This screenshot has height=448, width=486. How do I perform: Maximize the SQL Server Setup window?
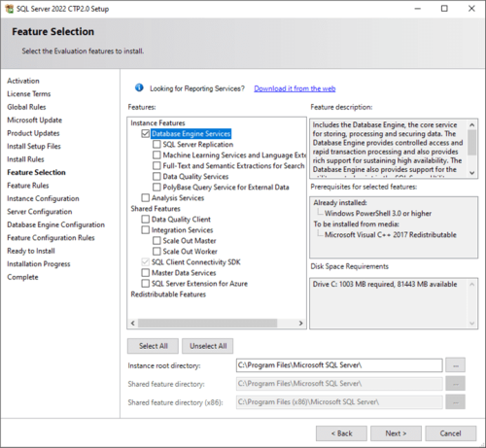(444, 9)
